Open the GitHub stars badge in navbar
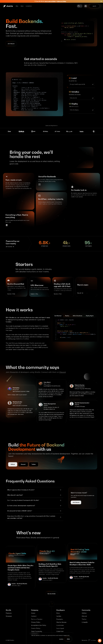Viewport: 103px width, 644px height. pyautogui.click(x=79, y=6)
